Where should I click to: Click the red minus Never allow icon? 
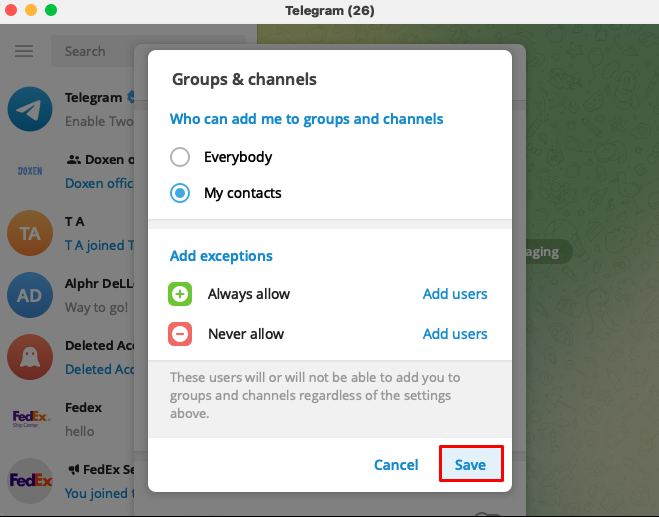point(180,334)
